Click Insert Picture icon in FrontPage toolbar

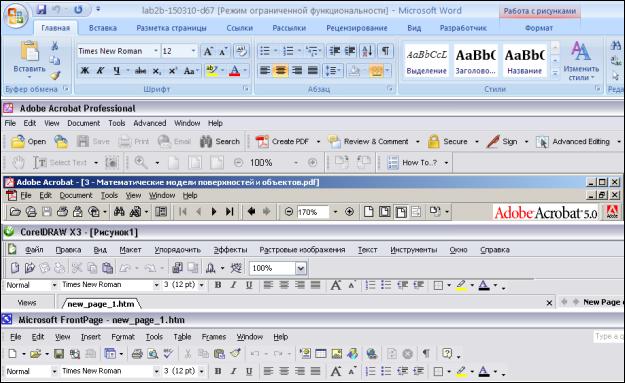point(337,354)
